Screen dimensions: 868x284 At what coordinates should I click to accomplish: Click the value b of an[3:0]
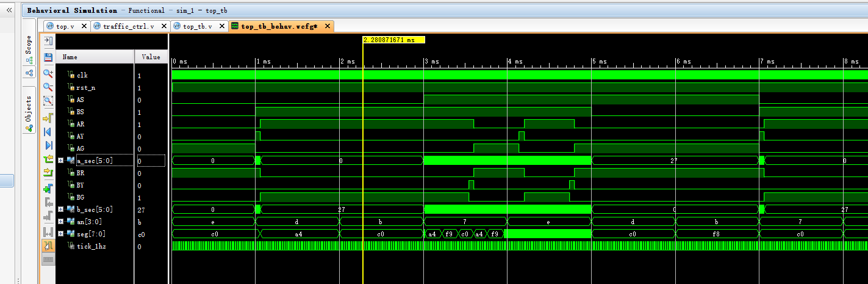139,222
